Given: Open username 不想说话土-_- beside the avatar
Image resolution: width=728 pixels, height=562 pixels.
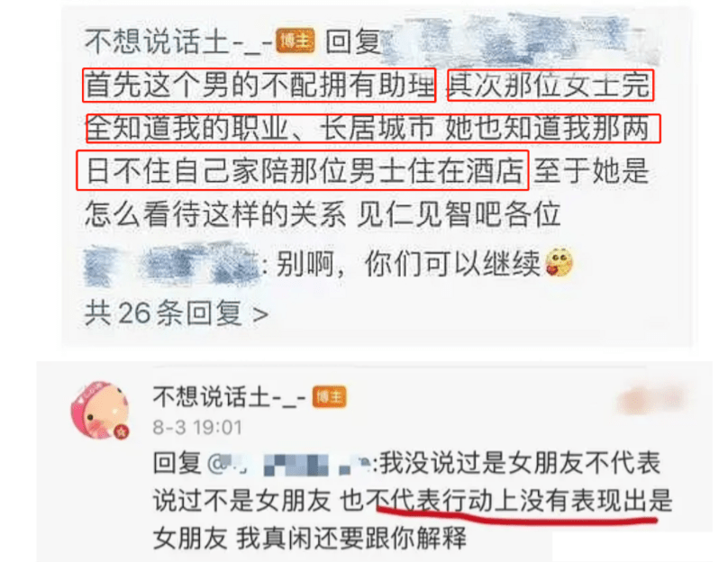Looking at the screenshot, I should point(230,398).
